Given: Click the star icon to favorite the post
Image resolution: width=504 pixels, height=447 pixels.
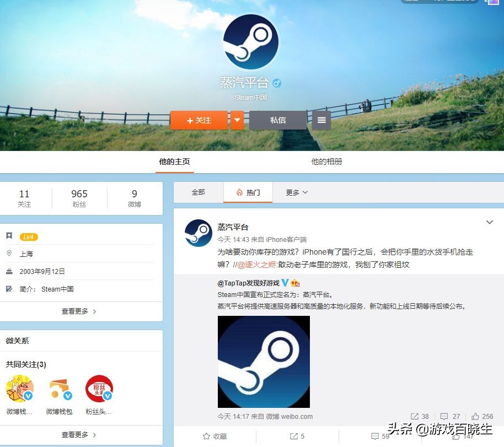Looking at the screenshot, I should (205, 436).
